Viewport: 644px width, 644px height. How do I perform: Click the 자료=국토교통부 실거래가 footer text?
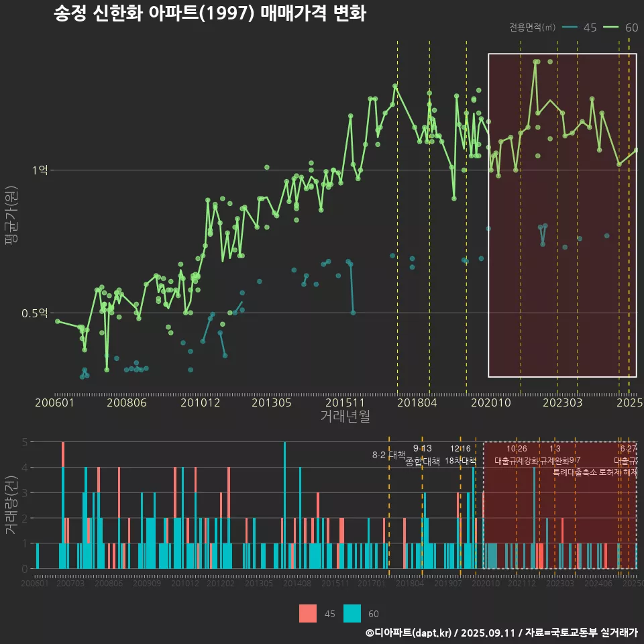tap(581, 633)
